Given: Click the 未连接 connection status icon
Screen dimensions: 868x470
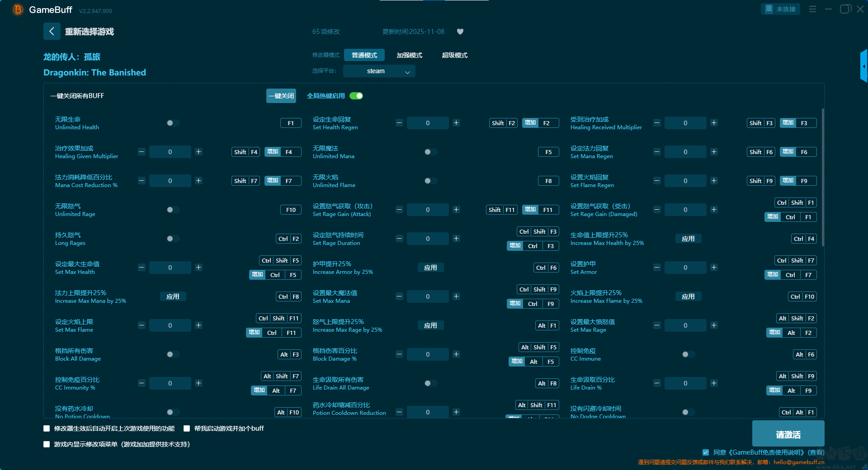Looking at the screenshot, I should 769,9.
